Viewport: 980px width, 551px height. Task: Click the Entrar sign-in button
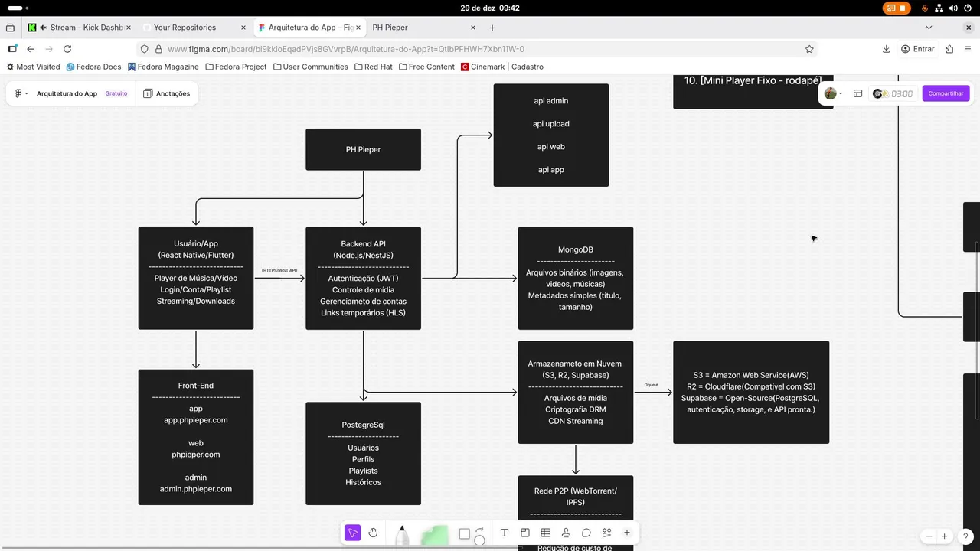pos(918,49)
